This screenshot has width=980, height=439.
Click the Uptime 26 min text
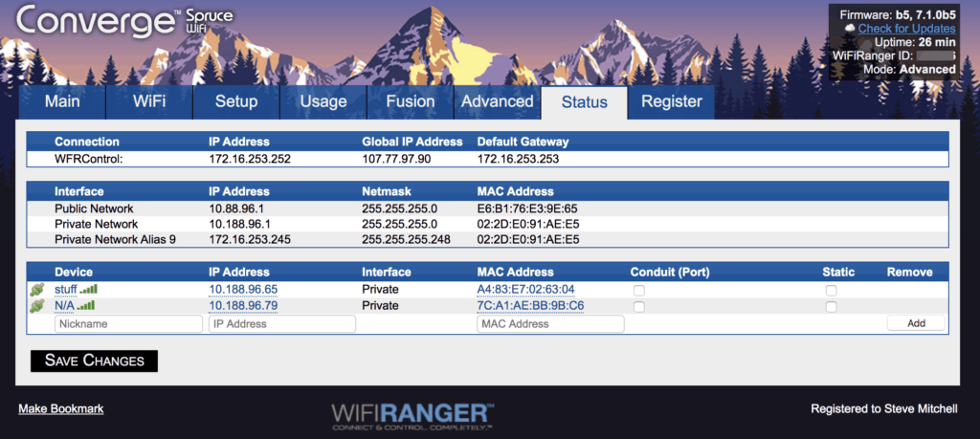tap(915, 42)
